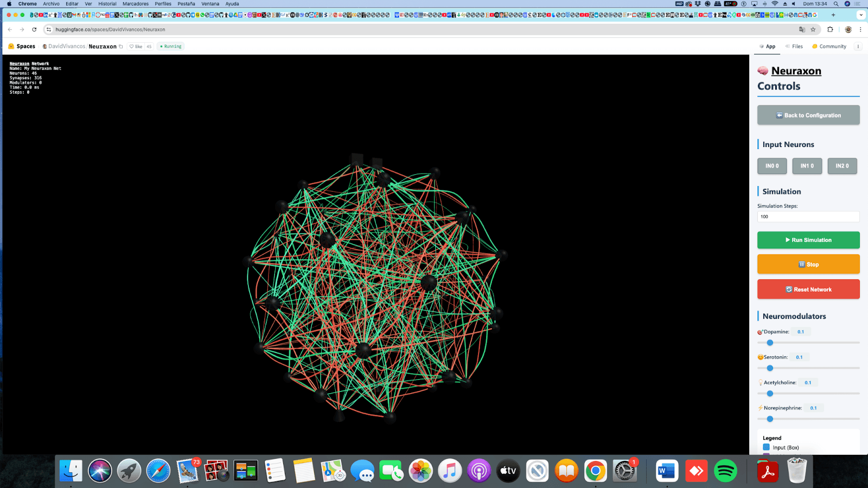The width and height of the screenshot is (868, 488).
Task: Open the Historial menu
Action: tap(107, 4)
